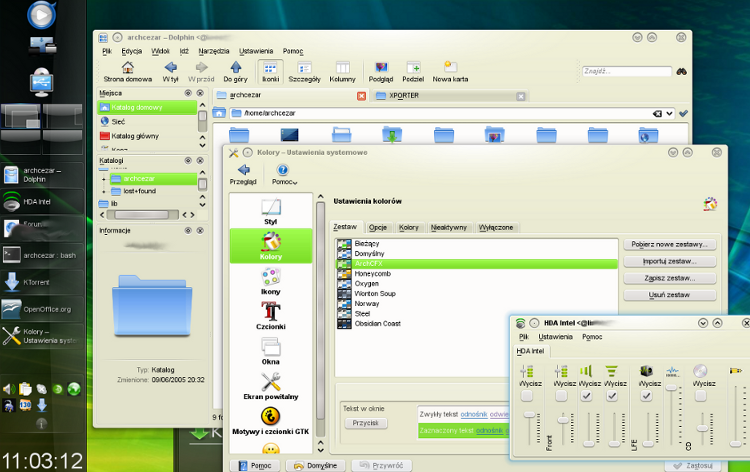Switch Dolphin to Kolumny view
Image resolution: width=750 pixels, height=472 pixels.
pos(342,72)
